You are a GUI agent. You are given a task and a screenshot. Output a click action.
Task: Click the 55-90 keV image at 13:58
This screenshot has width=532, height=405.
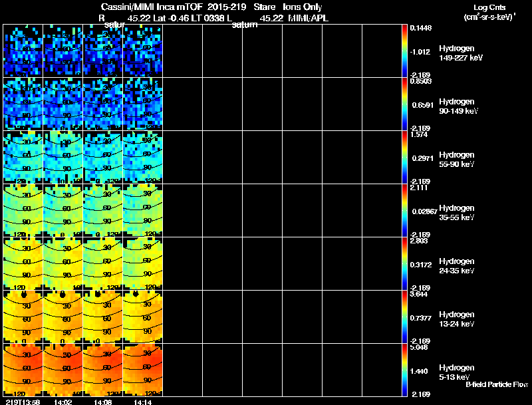pyautogui.click(x=23, y=157)
